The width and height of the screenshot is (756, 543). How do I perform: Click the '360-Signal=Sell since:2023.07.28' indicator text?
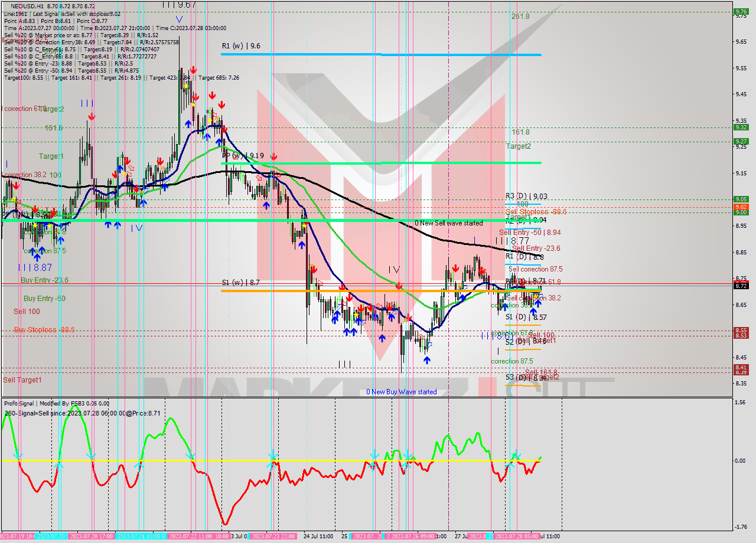coord(82,413)
